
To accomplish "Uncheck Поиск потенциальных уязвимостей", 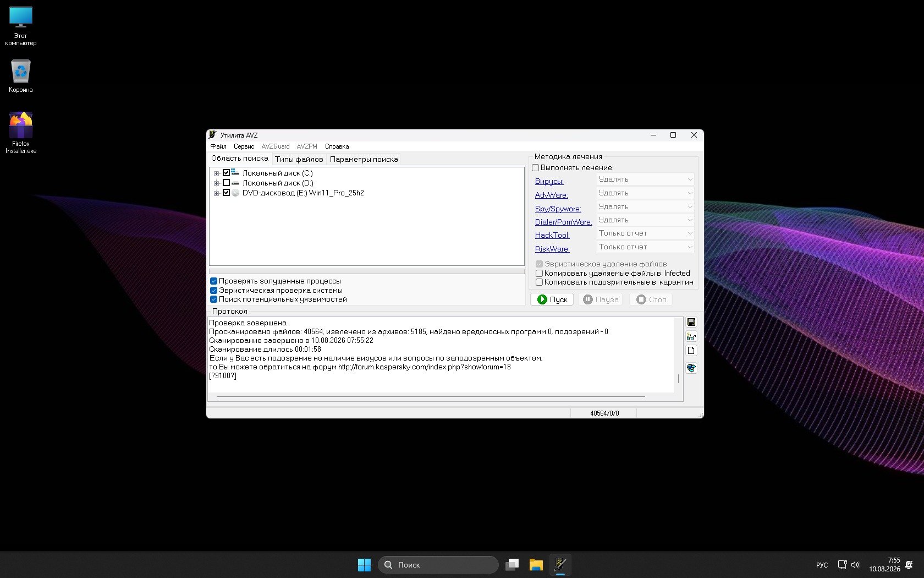I will (x=214, y=299).
